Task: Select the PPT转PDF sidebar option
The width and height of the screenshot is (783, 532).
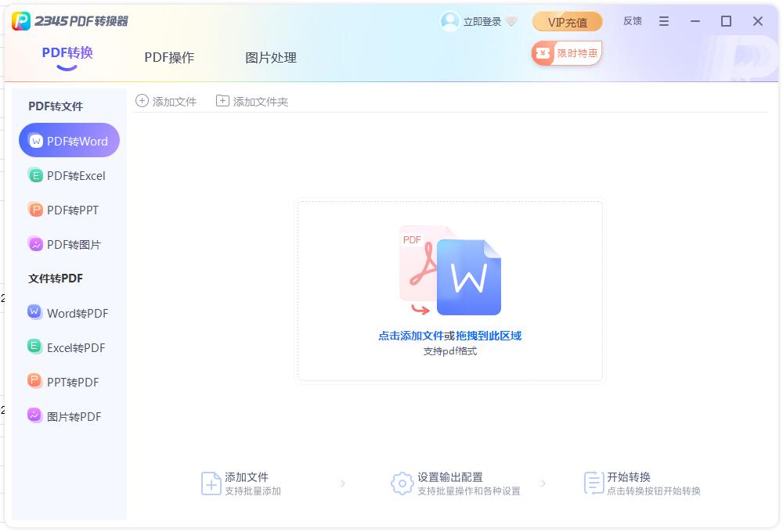Action: click(69, 382)
